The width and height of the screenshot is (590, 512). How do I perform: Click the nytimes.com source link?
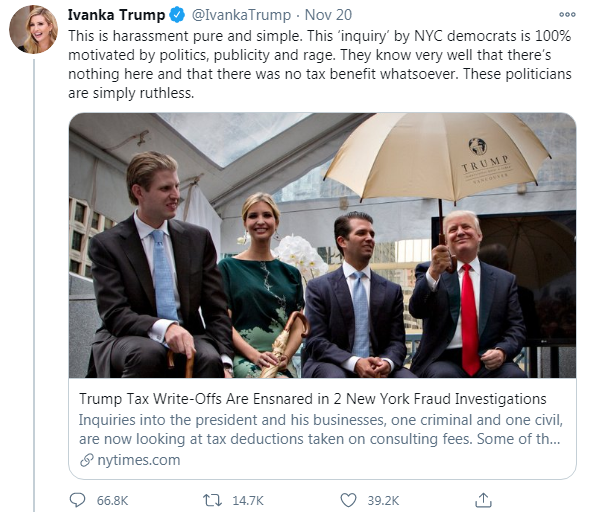point(139,460)
